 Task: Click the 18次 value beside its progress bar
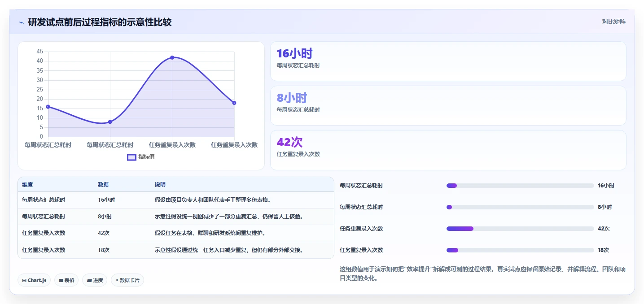pos(604,250)
